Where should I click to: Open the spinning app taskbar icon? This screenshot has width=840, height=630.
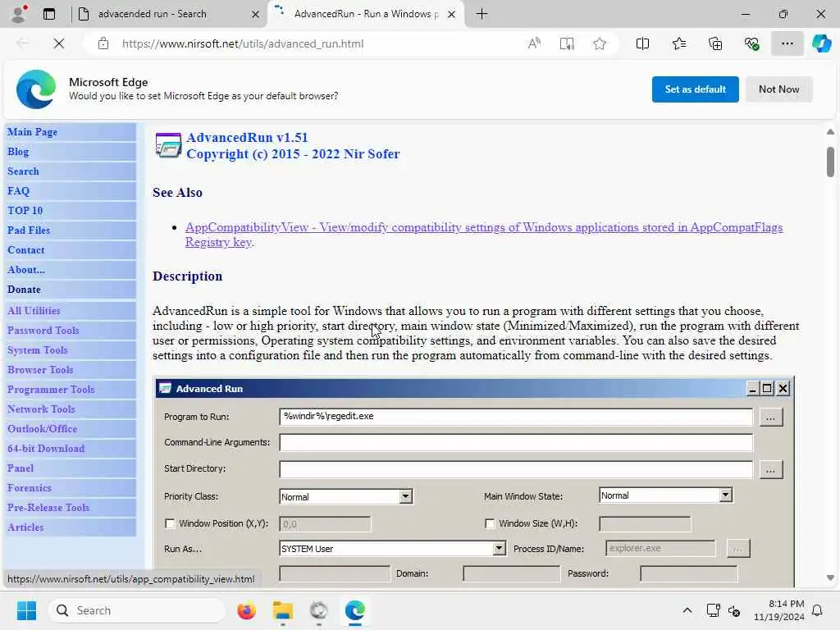[x=319, y=610]
